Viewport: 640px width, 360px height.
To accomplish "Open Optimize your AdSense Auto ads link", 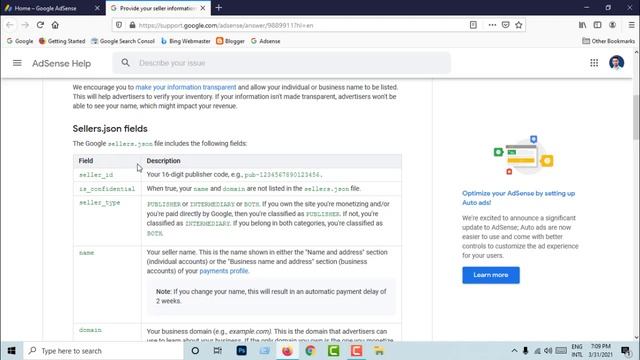I will pos(518,198).
